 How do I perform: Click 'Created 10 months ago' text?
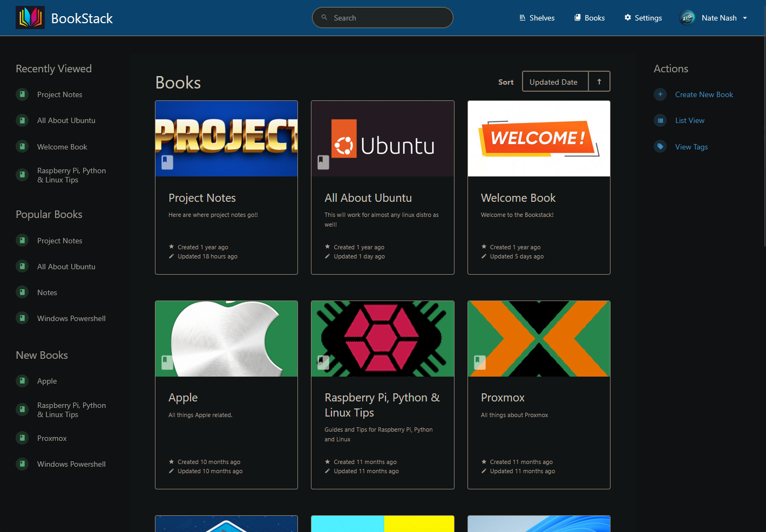209,462
